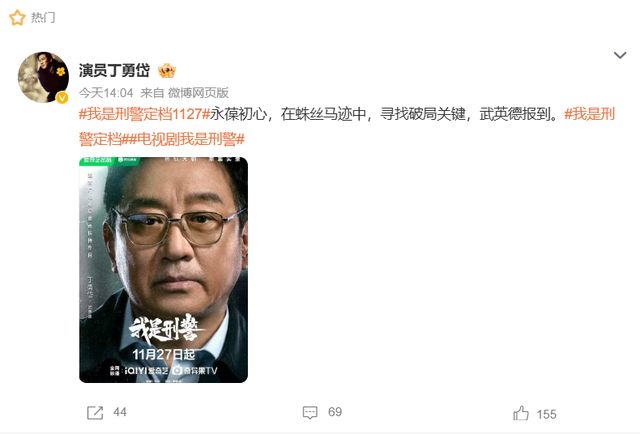Click the yellow V verified badge on avatar

coord(62,98)
